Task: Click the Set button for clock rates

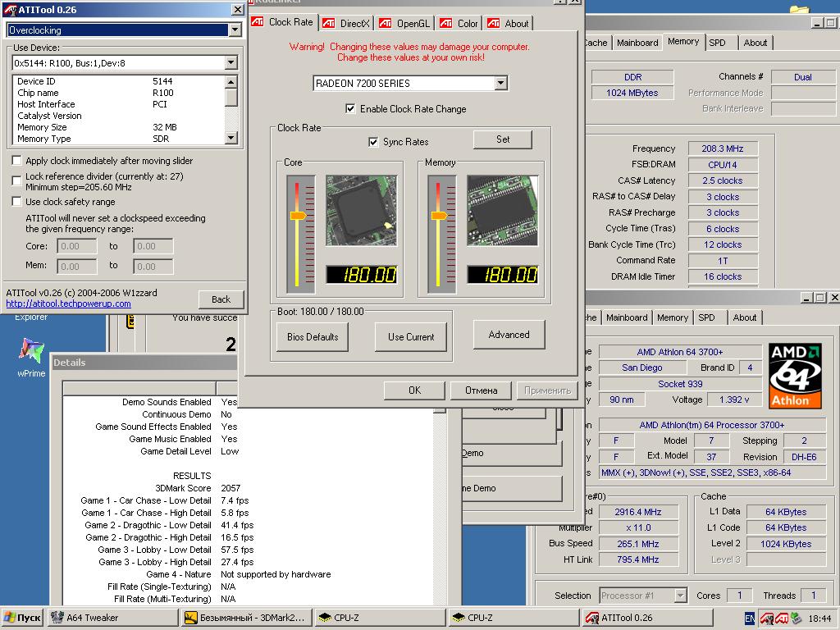Action: pos(503,139)
